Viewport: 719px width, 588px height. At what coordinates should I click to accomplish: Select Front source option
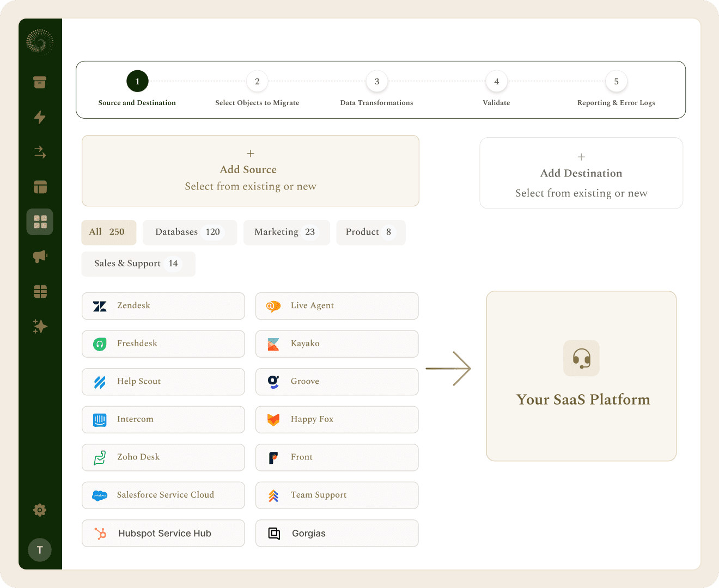click(x=337, y=457)
